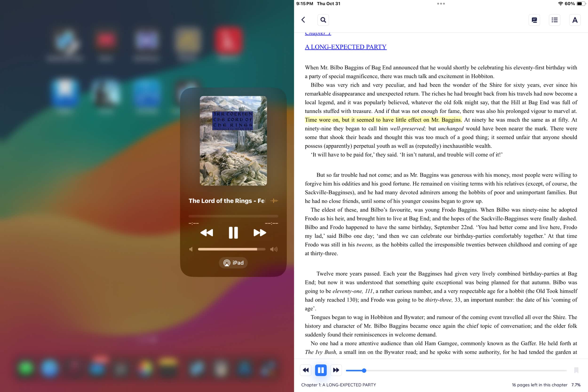This screenshot has width=588, height=392.
Task: Rewind narration in reader bottom bar
Action: point(306,370)
